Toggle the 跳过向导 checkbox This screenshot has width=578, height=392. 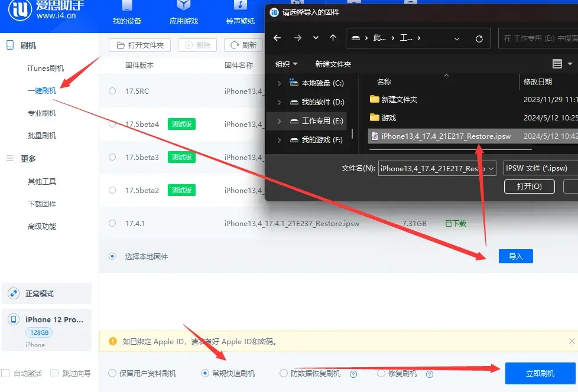tap(54, 373)
